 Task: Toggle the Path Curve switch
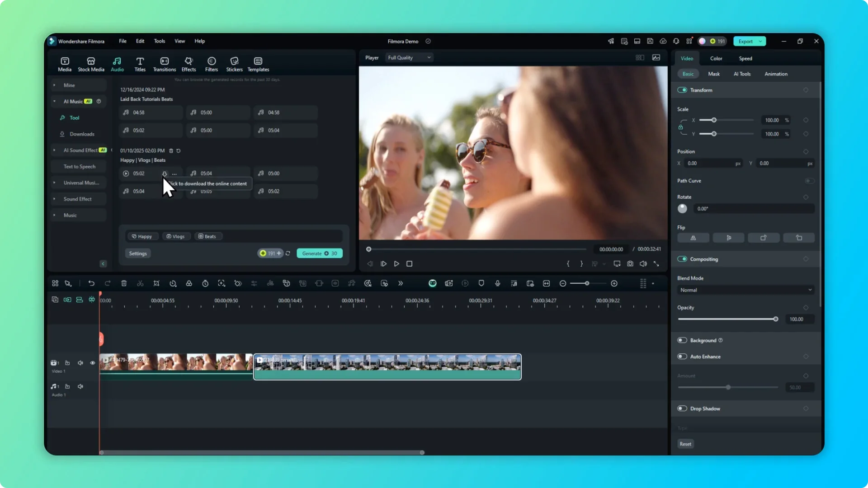click(x=809, y=181)
